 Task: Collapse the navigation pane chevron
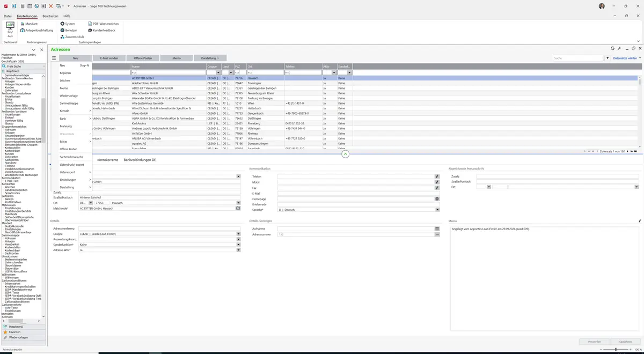point(33,50)
